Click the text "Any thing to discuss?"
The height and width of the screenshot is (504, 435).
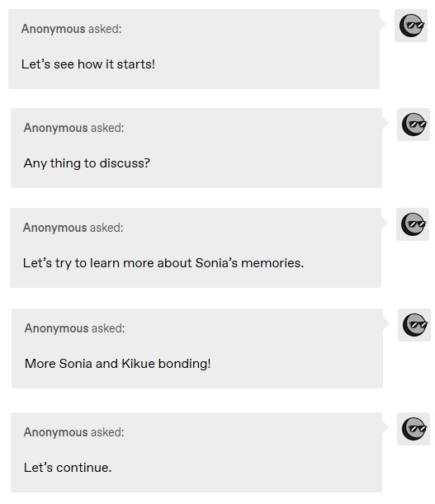point(87,163)
